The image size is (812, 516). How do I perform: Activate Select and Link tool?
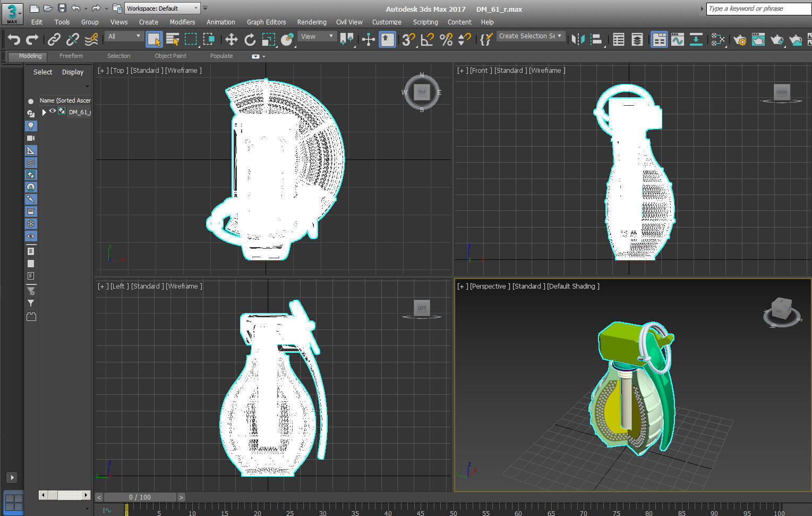tap(54, 39)
